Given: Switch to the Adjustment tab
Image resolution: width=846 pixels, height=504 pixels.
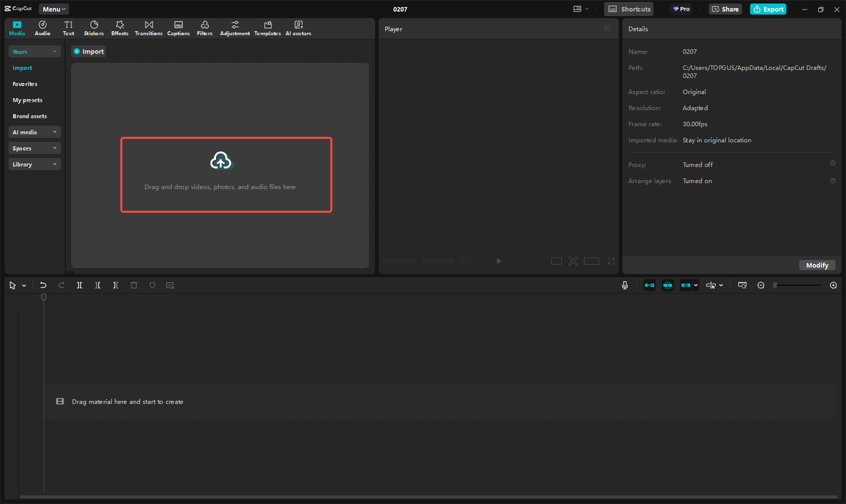Looking at the screenshot, I should (235, 28).
